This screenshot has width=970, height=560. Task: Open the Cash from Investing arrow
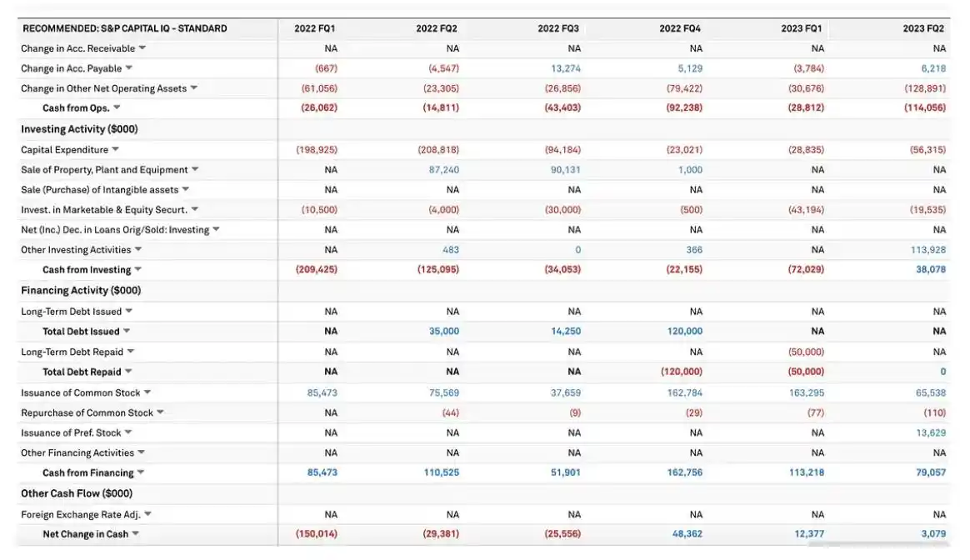138,270
